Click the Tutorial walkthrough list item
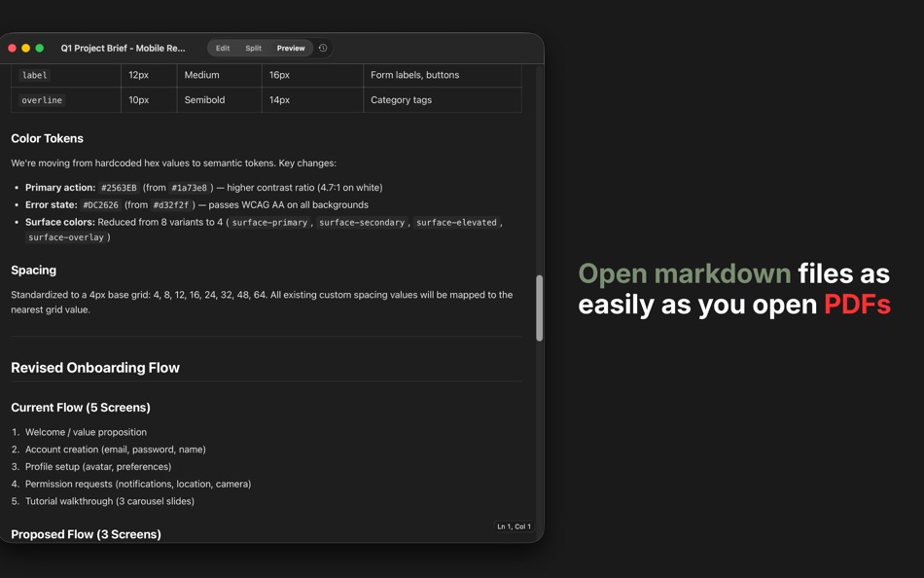Screen dimensions: 924x578 tap(110, 501)
